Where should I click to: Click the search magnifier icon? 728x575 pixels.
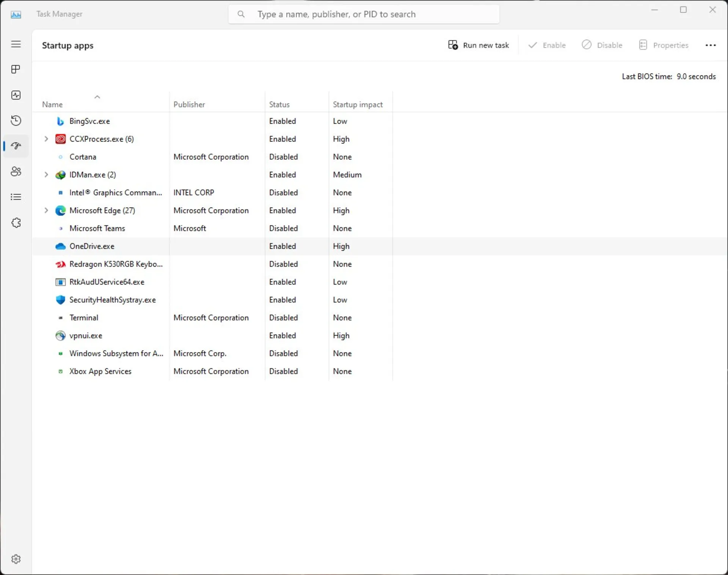click(x=241, y=14)
